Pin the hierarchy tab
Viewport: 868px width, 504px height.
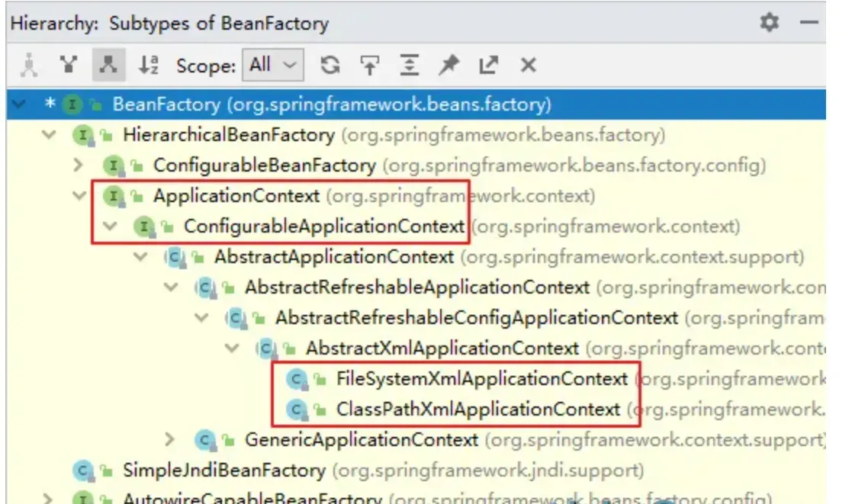(448, 66)
